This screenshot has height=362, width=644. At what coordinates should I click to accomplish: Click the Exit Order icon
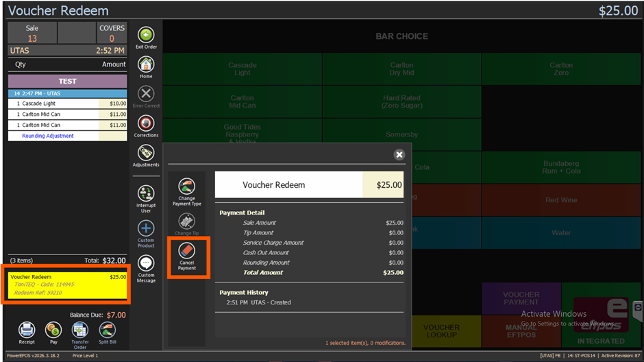coord(146,36)
